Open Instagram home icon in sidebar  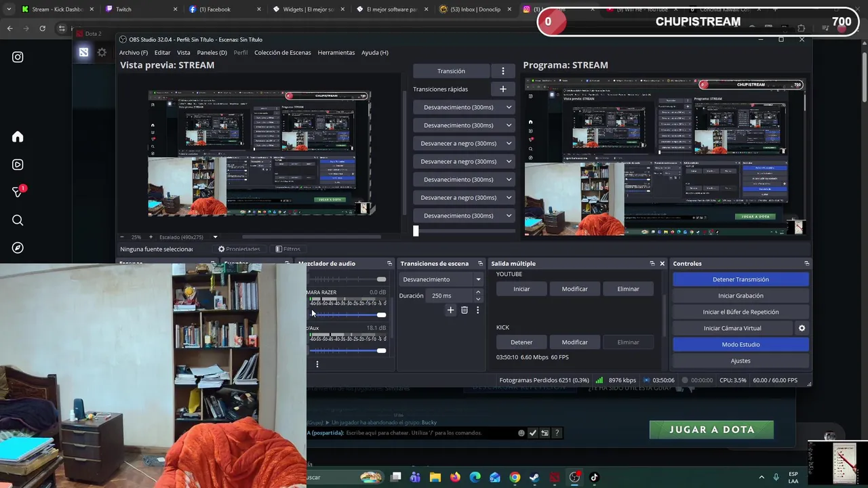click(18, 137)
